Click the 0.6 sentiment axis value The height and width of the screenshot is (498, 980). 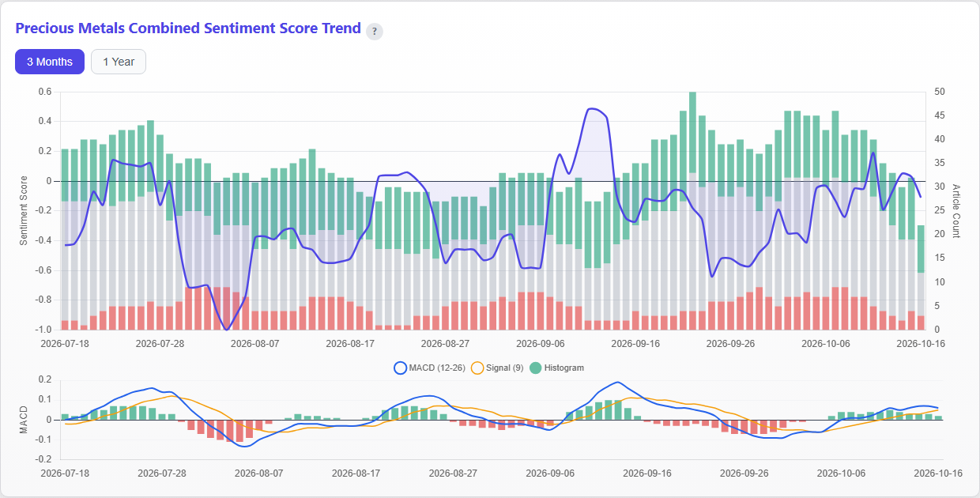click(x=44, y=92)
